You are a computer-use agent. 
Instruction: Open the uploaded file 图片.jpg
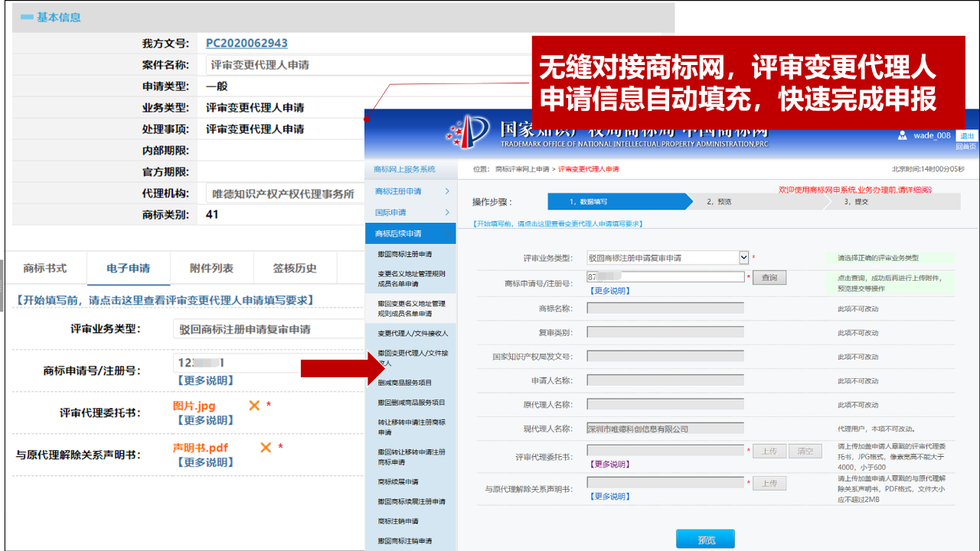(194, 406)
